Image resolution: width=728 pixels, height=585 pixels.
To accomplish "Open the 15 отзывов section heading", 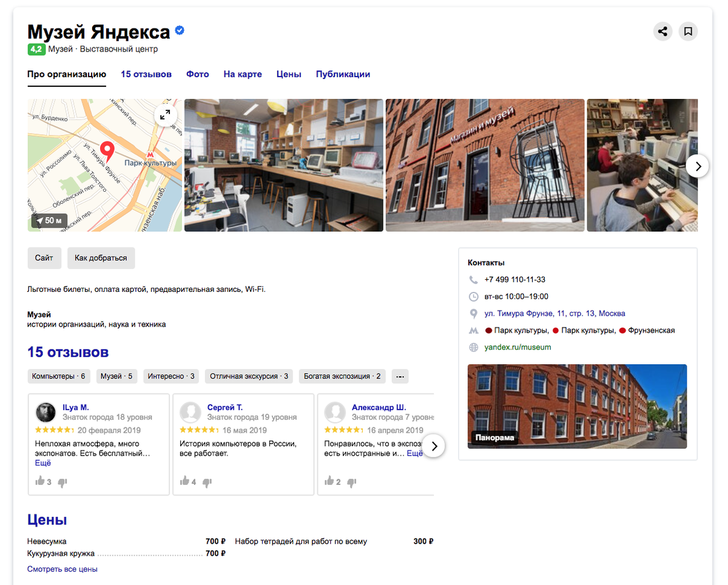I will 68,352.
